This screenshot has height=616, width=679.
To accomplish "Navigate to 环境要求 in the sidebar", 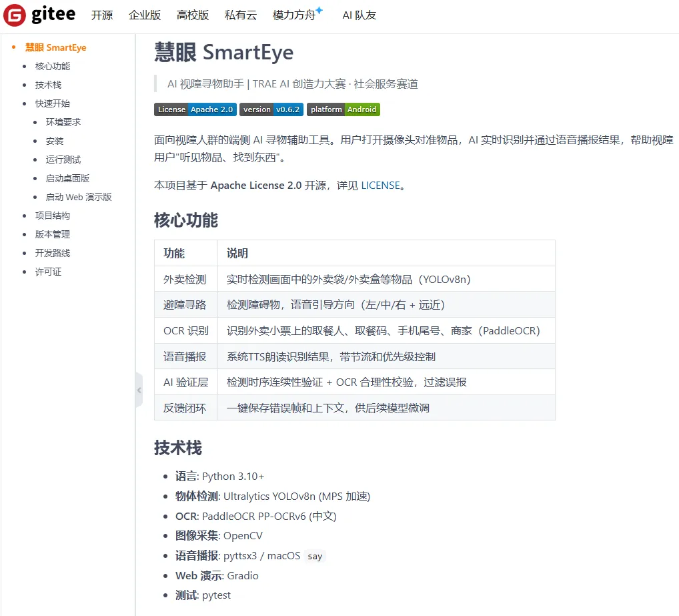I will tap(63, 122).
